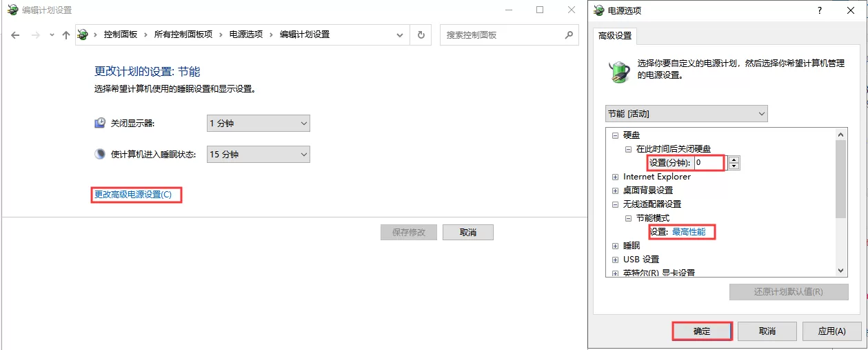Click the power options icon in address bar

[83, 35]
